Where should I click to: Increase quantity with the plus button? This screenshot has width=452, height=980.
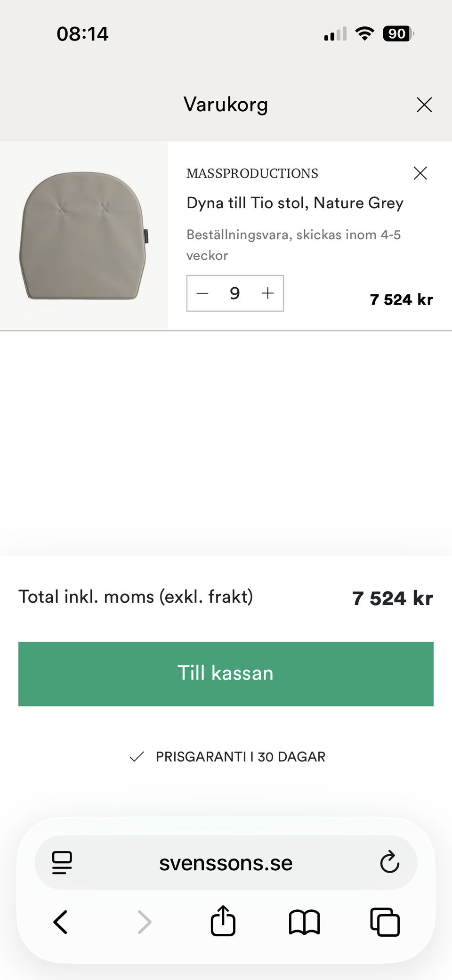tap(267, 293)
